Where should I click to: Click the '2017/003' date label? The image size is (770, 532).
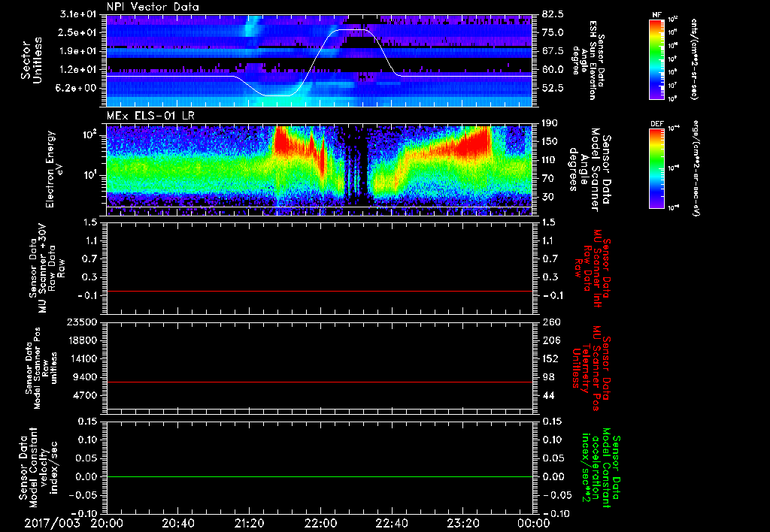52,523
